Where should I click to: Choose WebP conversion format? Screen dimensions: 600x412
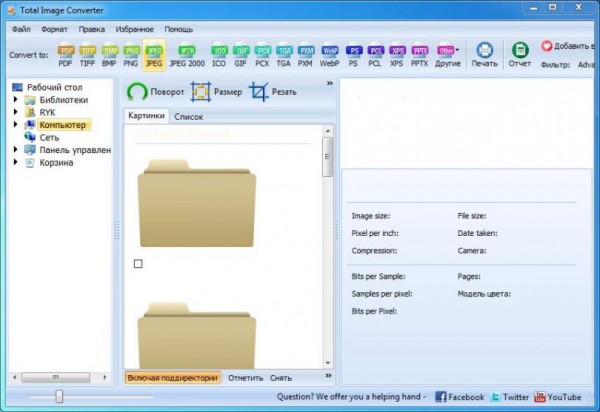pyautogui.click(x=329, y=55)
